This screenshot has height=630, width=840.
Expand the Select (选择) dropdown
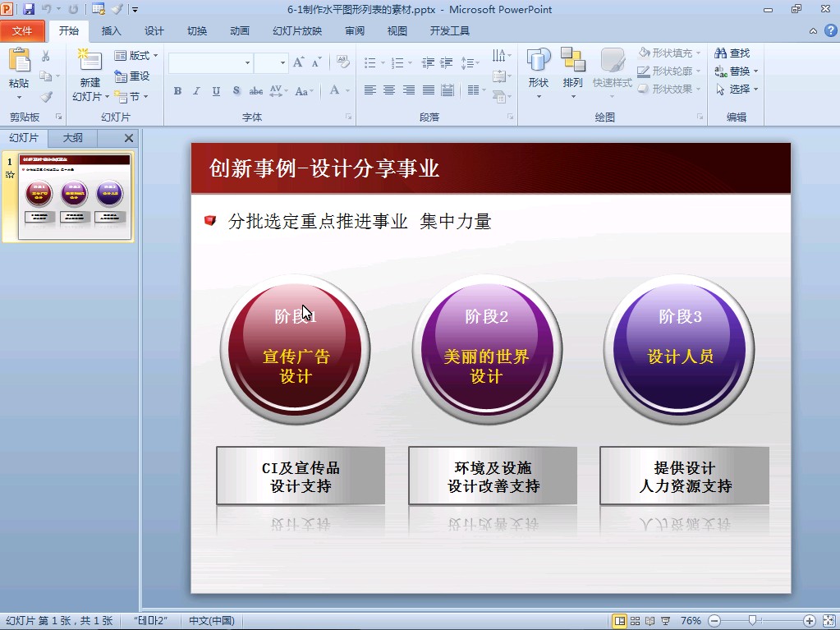[737, 90]
